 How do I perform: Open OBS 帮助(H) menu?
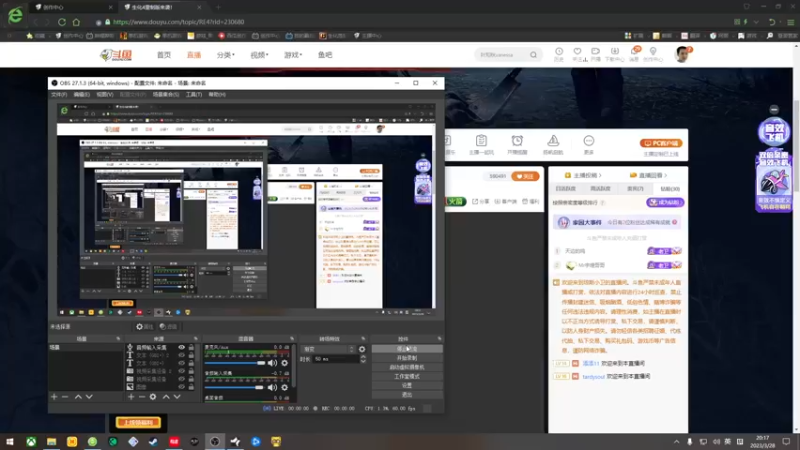point(217,94)
